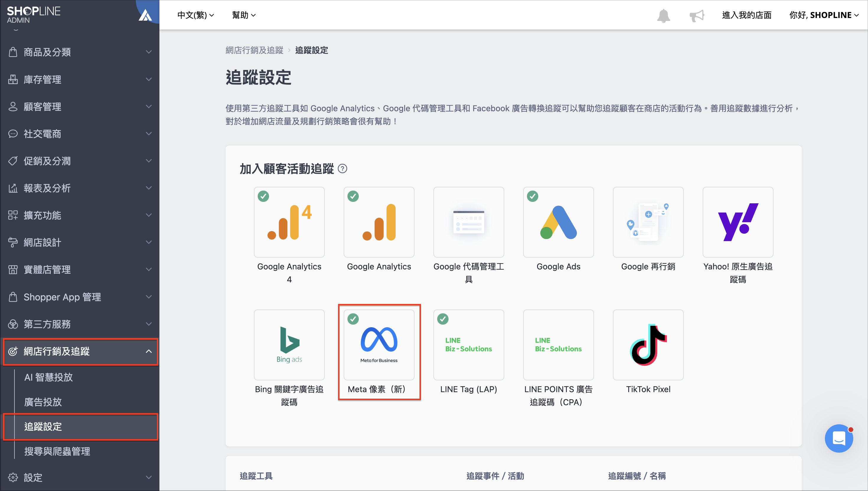Click the 進入我的店面 link
Image resolution: width=868 pixels, height=491 pixels.
point(747,15)
